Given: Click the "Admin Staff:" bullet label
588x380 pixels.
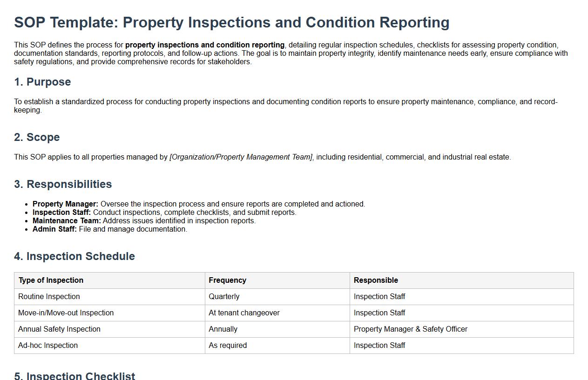Looking at the screenshot, I should pyautogui.click(x=54, y=229).
